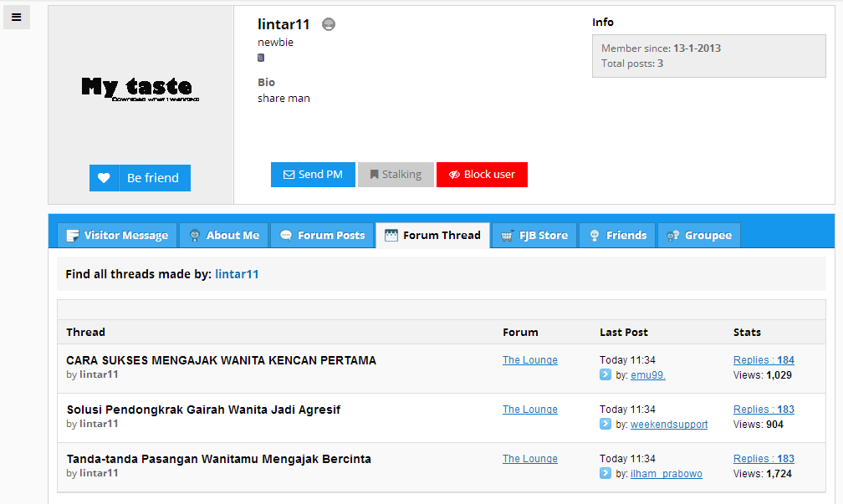Open The Lounge forum link in first row
Screen dimensions: 843x504
point(530,360)
